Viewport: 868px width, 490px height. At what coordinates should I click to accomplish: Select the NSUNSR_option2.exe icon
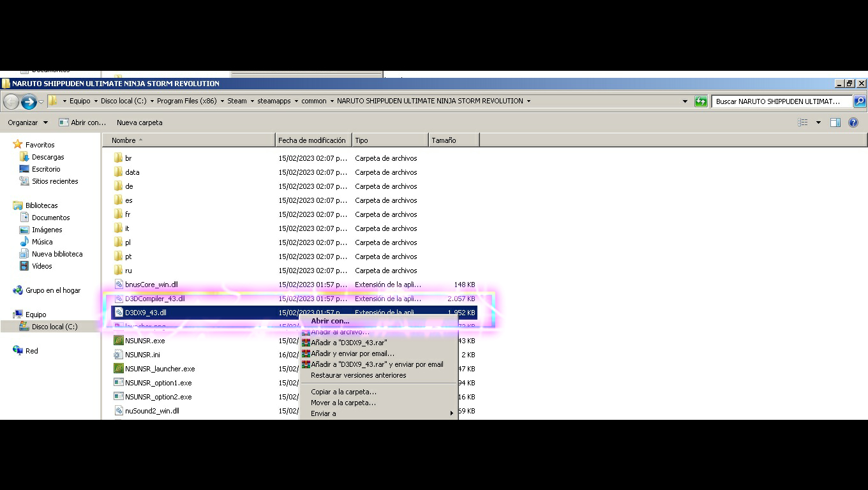tap(118, 397)
